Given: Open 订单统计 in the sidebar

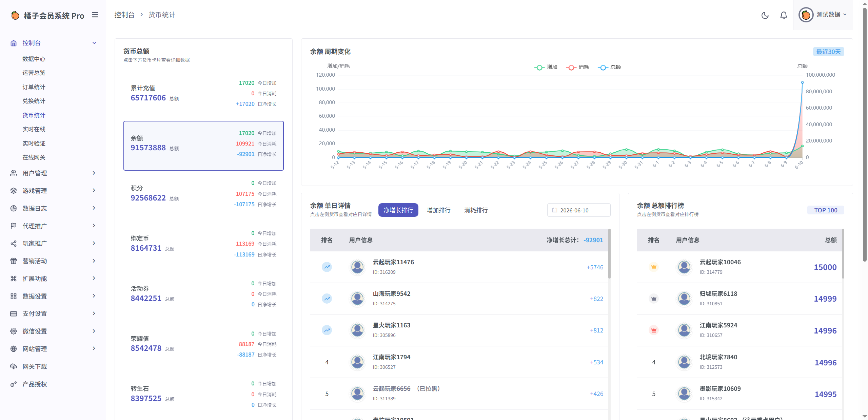Looking at the screenshot, I should point(34,87).
